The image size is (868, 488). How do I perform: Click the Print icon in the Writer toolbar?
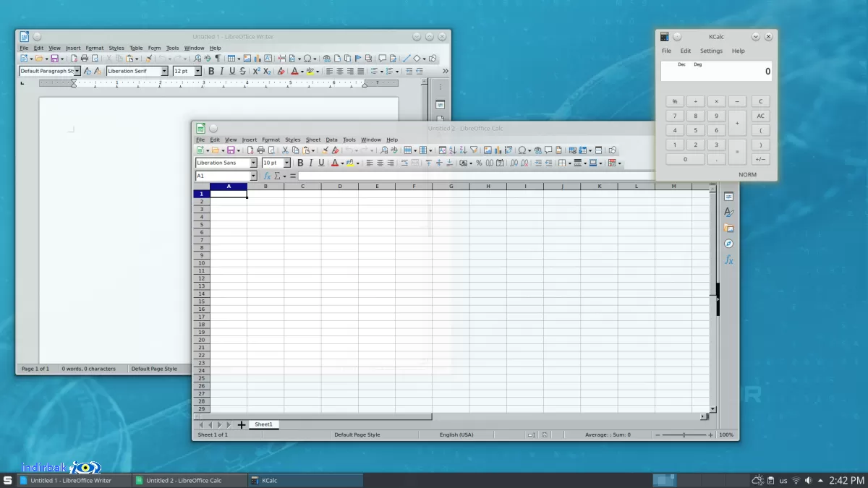85,59
